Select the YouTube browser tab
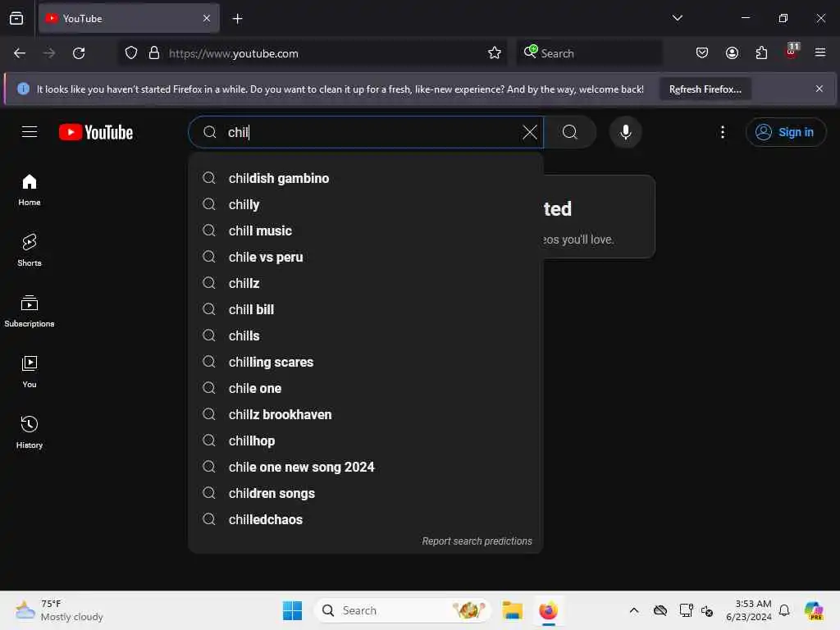 (129, 19)
